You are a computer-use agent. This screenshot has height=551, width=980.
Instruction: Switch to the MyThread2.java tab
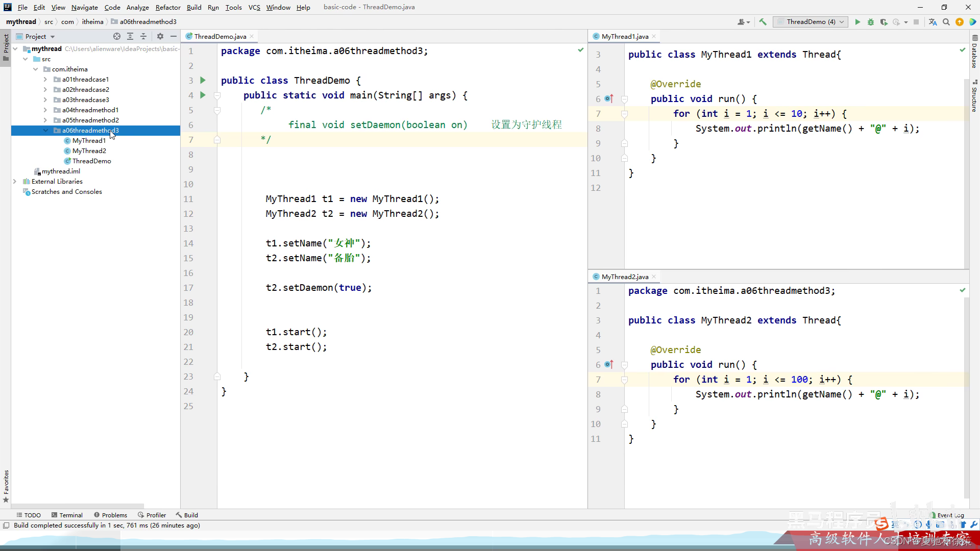pyautogui.click(x=624, y=277)
